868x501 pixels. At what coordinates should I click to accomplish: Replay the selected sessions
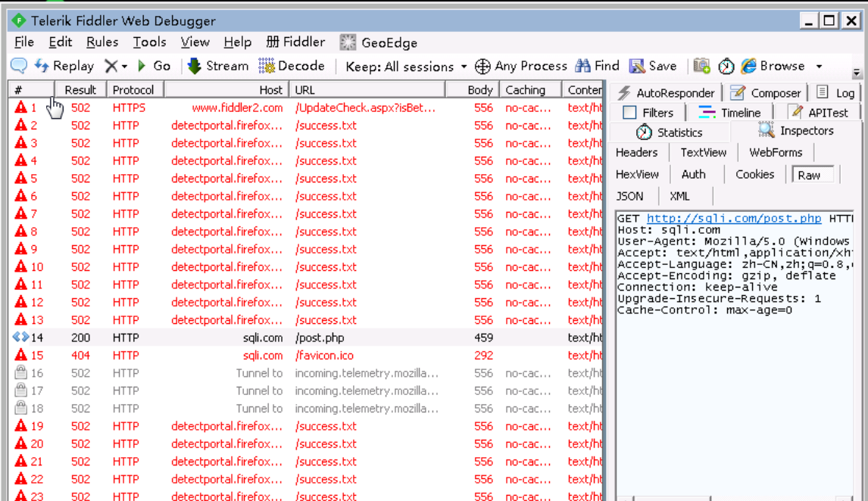(x=64, y=66)
